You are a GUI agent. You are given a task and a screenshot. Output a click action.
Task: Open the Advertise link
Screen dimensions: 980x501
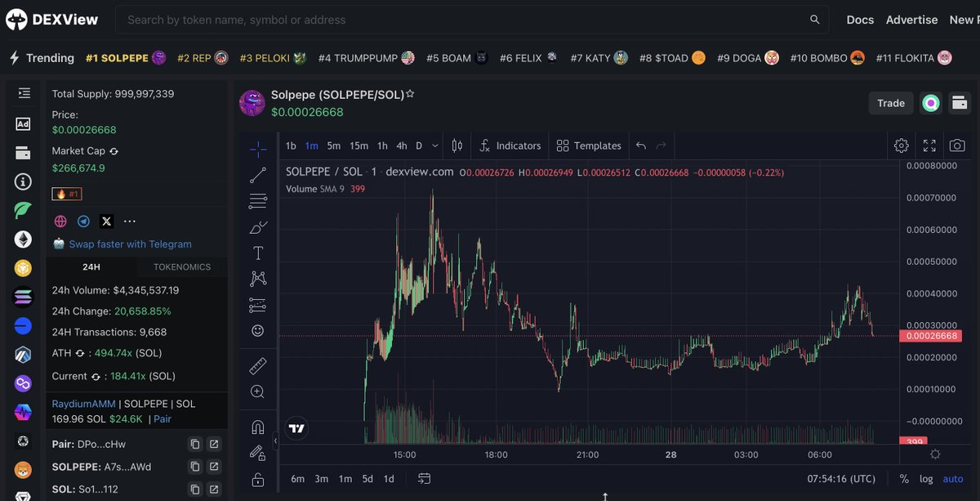pos(911,20)
